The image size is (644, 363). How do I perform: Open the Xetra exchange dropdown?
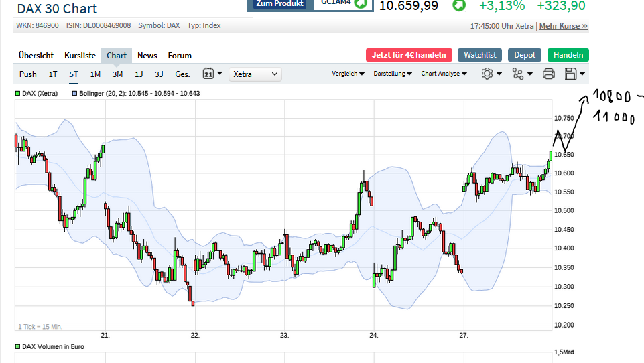point(255,74)
